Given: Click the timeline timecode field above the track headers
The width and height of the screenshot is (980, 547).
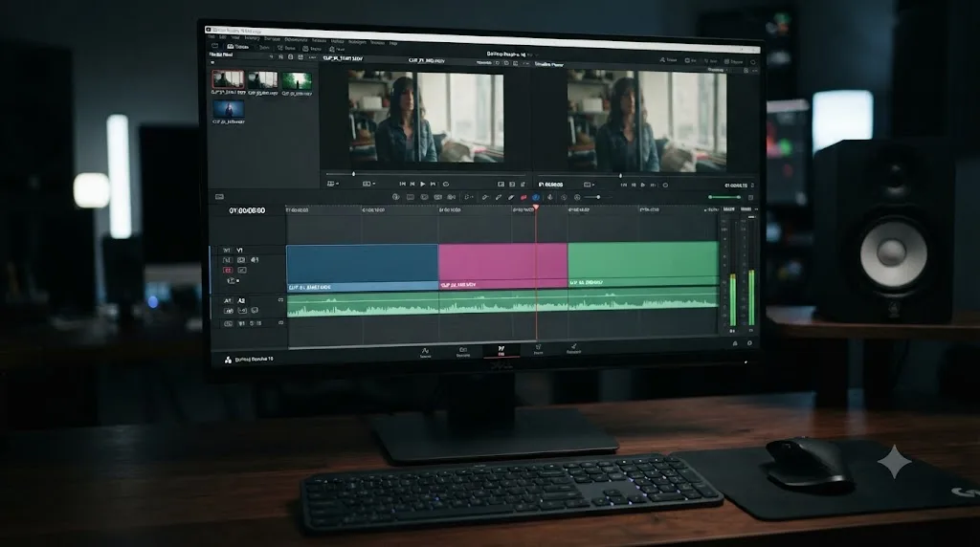Looking at the screenshot, I should point(247,210).
